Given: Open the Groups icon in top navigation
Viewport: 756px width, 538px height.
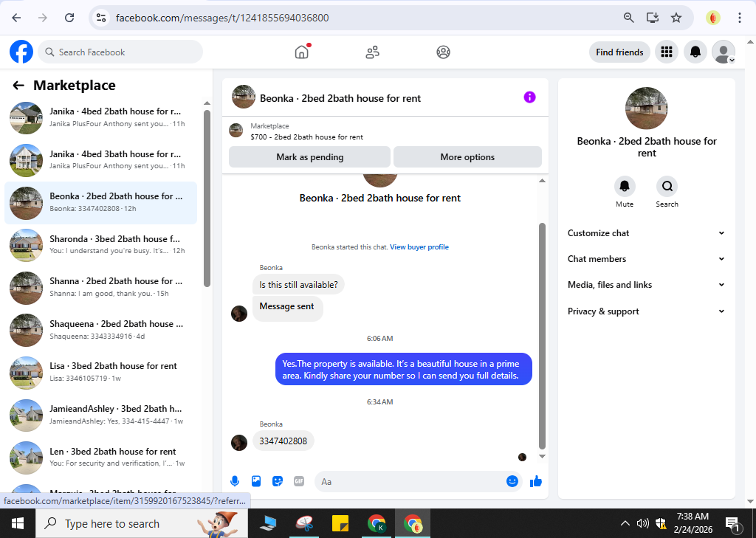Looking at the screenshot, I should [443, 52].
